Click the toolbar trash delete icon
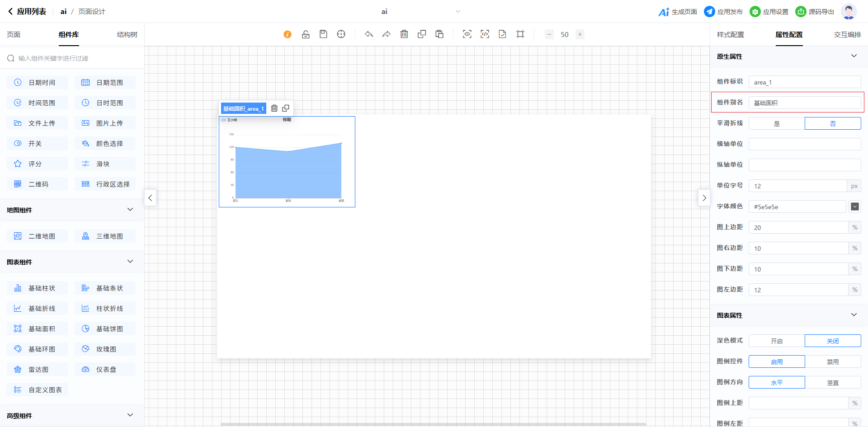Image resolution: width=868 pixels, height=427 pixels. 404,34
